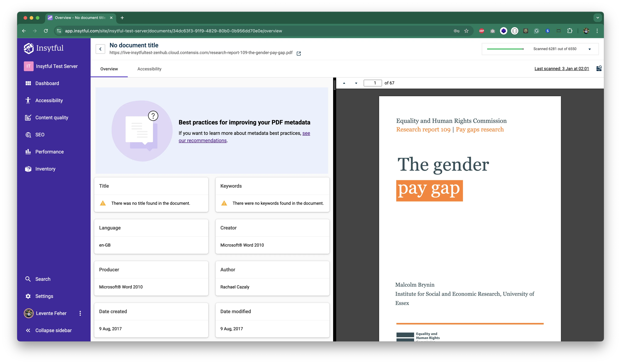
Task: Switch to the Accessibility document tab
Action: [149, 69]
